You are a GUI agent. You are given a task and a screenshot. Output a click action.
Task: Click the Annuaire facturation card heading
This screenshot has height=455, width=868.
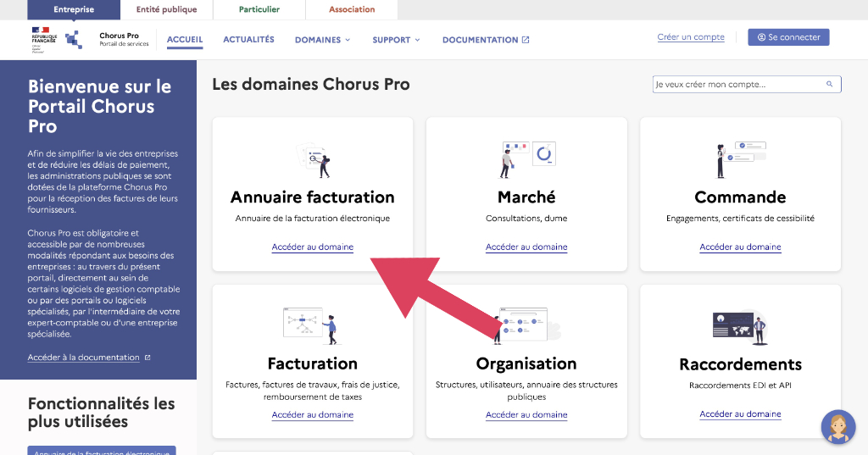(313, 197)
